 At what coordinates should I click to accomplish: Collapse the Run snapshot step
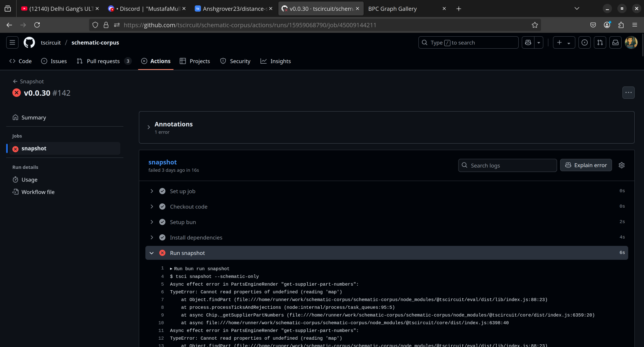click(x=152, y=253)
